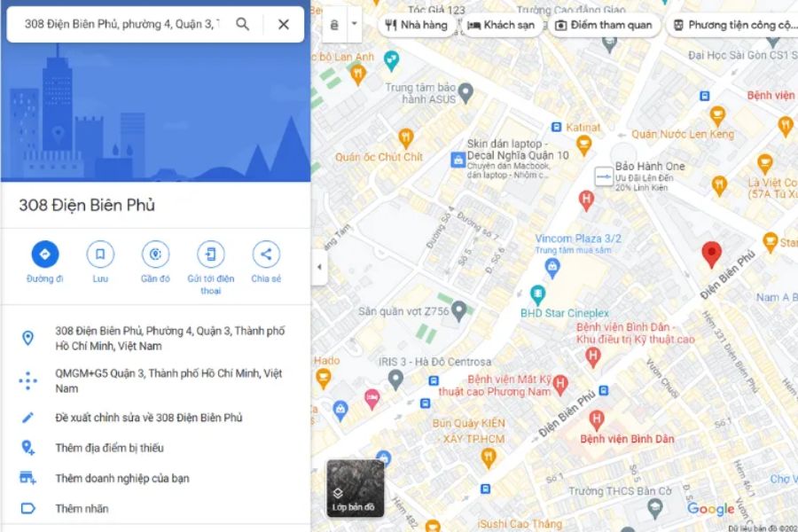Viewport: 798px width, 532px height.
Task: Collapse the side panel with the arrow tab
Action: point(319,267)
